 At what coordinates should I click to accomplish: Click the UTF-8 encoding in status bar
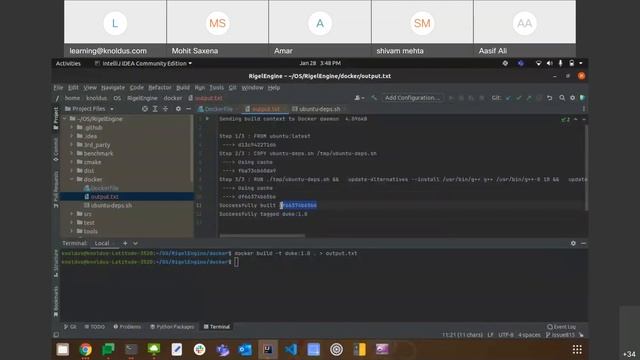pyautogui.click(x=506, y=335)
